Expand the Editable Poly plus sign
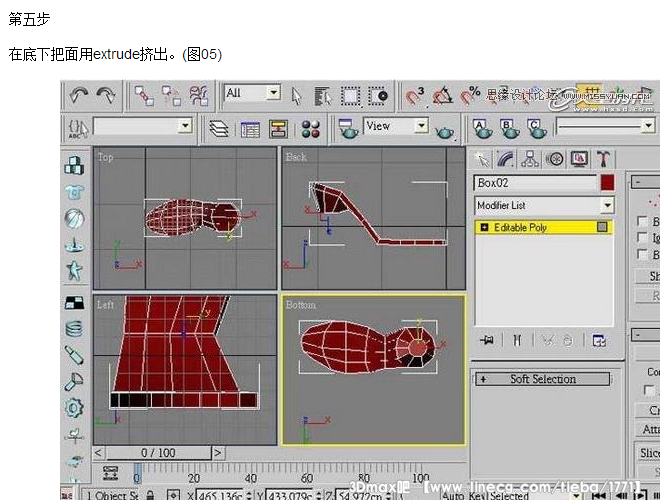670x504 pixels. point(484,227)
